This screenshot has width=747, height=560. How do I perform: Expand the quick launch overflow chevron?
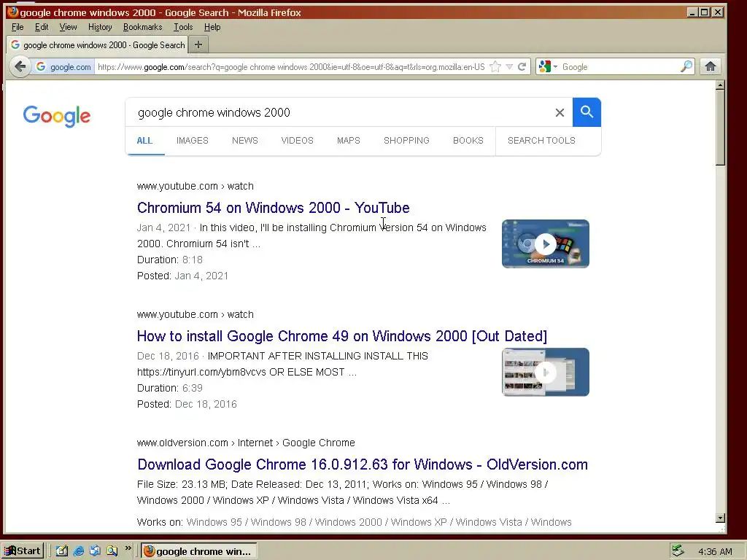point(128,548)
